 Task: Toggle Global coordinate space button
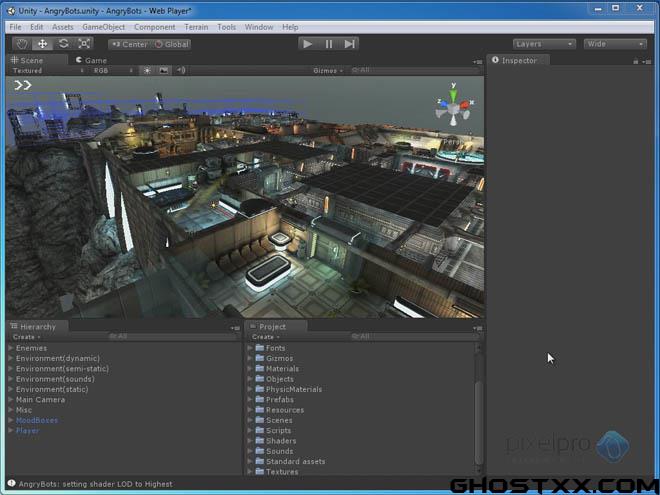tap(171, 44)
